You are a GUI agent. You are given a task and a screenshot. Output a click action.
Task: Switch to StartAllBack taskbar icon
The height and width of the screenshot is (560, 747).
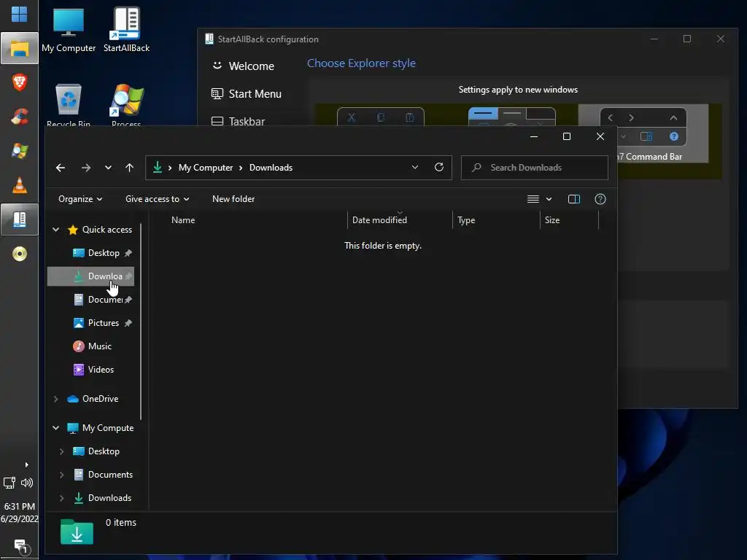pos(20,219)
